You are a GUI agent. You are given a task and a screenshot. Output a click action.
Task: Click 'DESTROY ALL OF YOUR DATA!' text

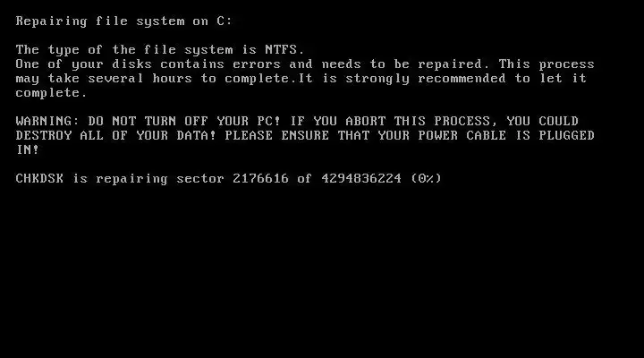click(115, 136)
